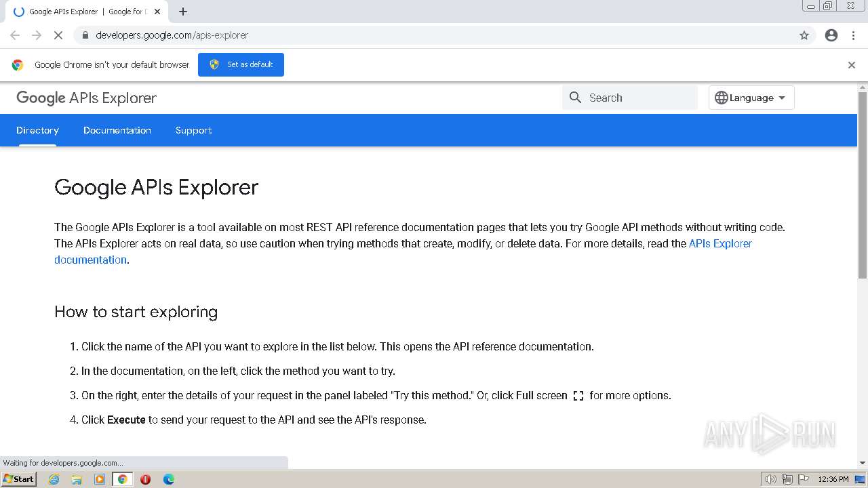The height and width of the screenshot is (488, 868).
Task: Click the Action Center flag icon
Action: click(x=802, y=479)
